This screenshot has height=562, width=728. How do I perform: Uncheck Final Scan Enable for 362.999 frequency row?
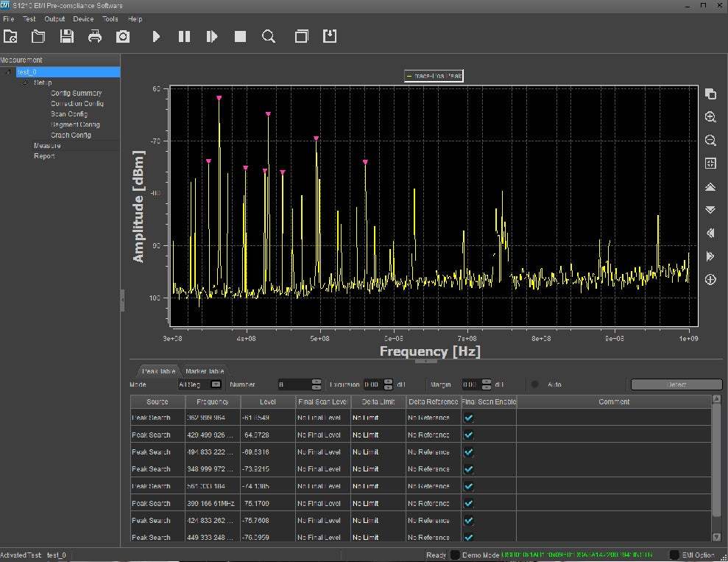point(469,418)
